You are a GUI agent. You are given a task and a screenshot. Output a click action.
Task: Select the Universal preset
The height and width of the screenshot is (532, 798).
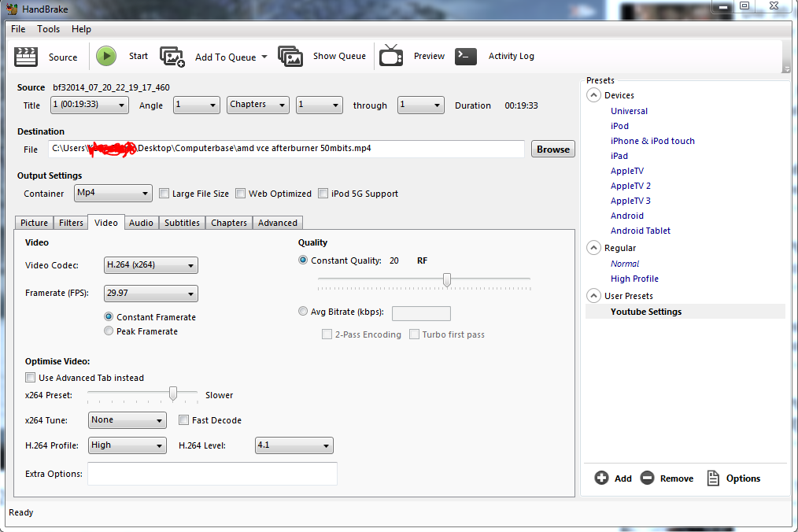629,111
